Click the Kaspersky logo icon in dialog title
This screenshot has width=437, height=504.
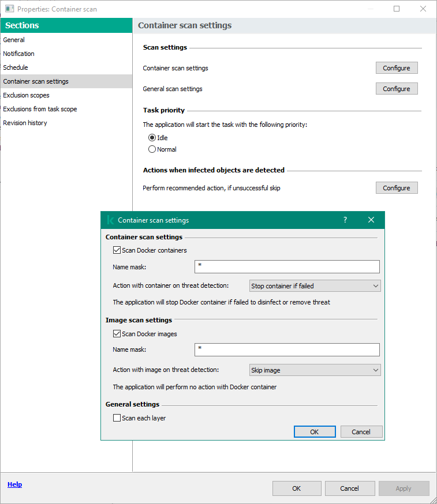click(x=110, y=220)
